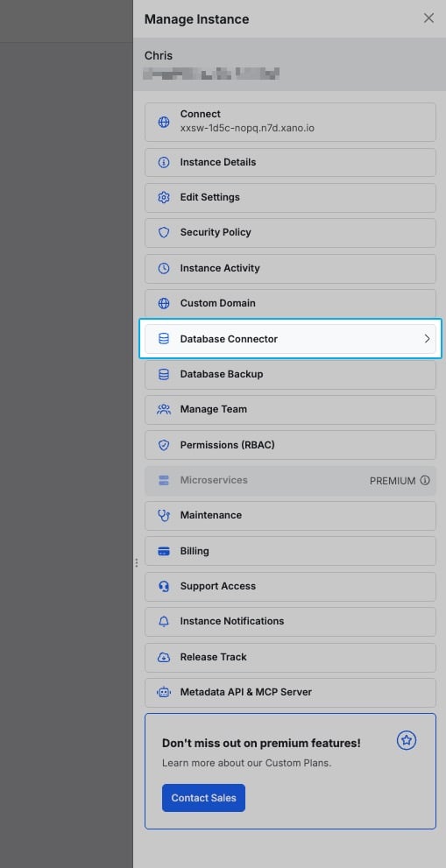This screenshot has width=446, height=868.
Task: Open Custom Domain label
Action: pos(217,303)
